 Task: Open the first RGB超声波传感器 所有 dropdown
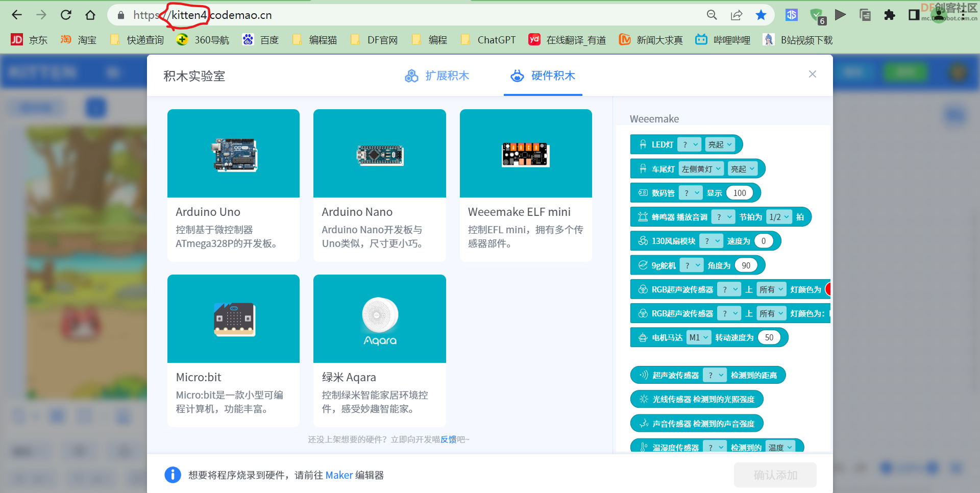771,289
